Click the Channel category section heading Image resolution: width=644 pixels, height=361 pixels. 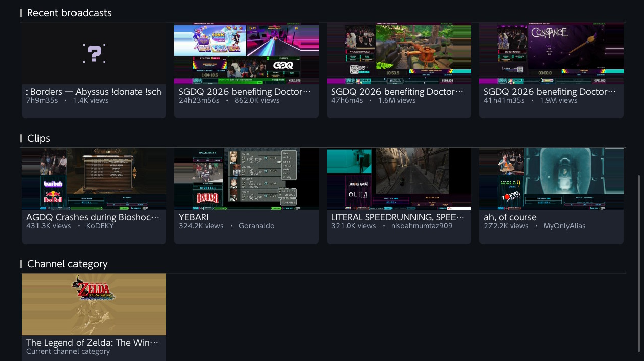point(67,264)
